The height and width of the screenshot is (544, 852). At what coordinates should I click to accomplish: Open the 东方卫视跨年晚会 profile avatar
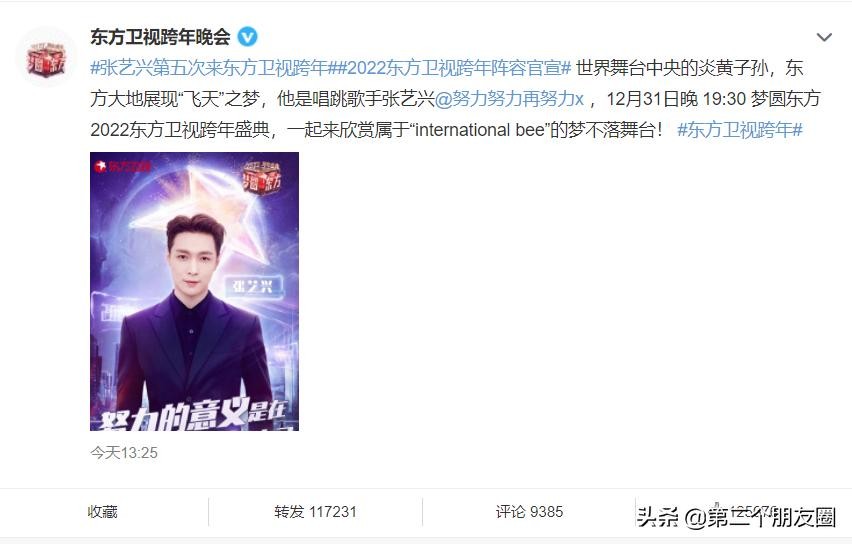46,57
